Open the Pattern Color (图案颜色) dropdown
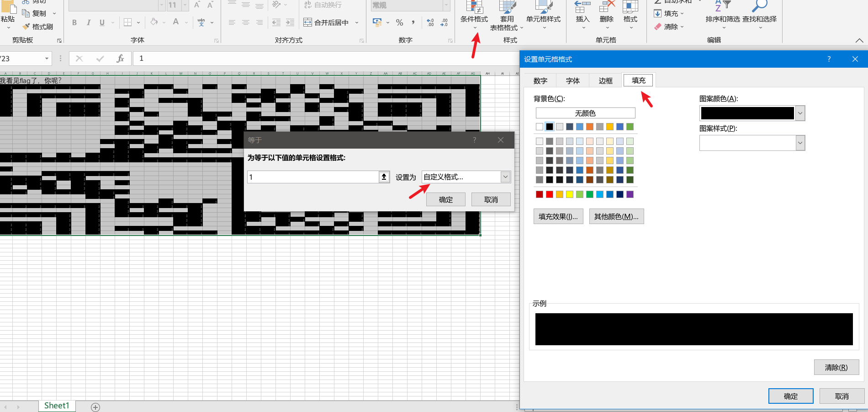Viewport: 868px width, 412px height. pyautogui.click(x=800, y=113)
